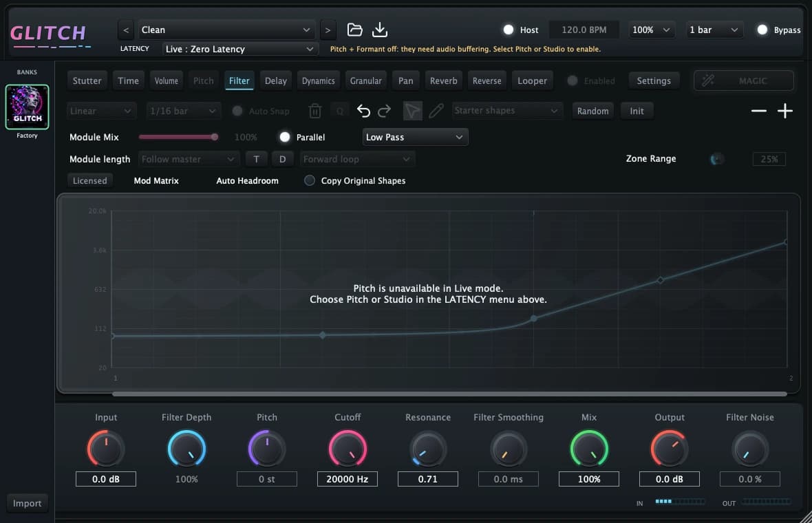
Task: Click the Zone Range knob
Action: point(717,159)
